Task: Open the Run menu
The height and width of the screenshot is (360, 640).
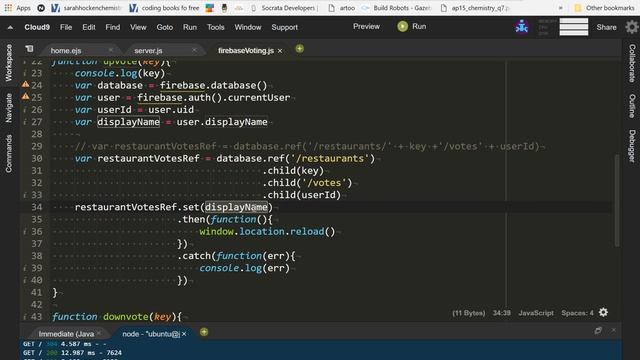Action: coord(189,27)
